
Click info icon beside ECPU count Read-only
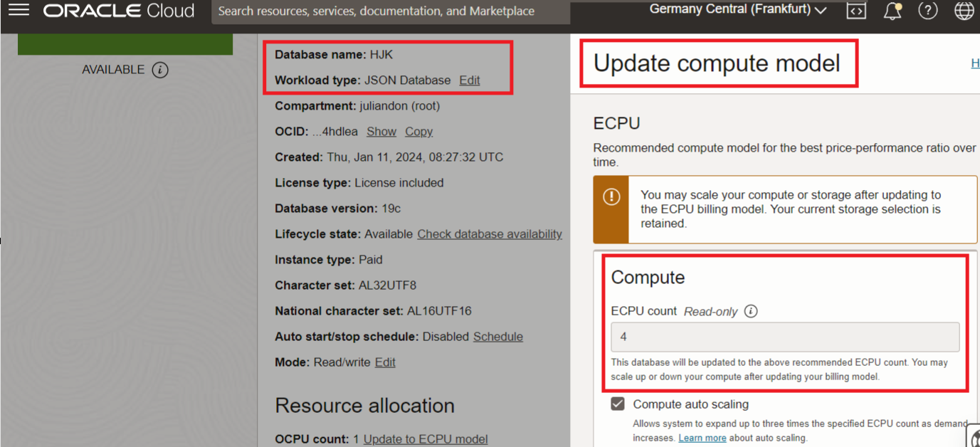(751, 311)
